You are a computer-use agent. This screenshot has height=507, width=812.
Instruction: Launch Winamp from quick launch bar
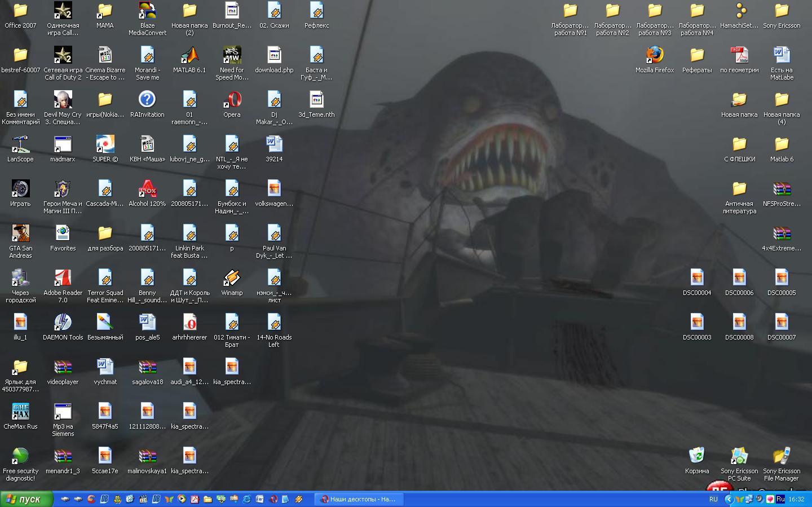tap(299, 499)
